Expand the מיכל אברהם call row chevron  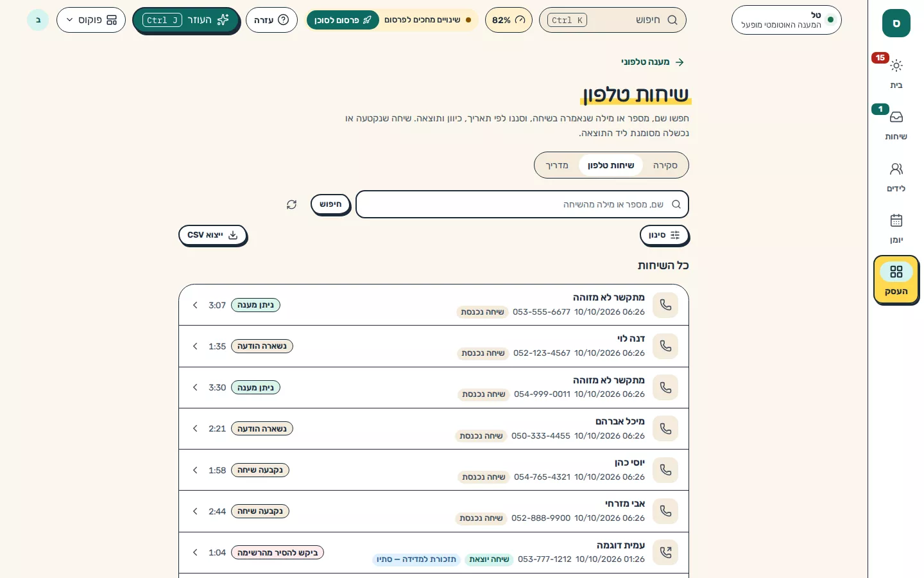195,428
